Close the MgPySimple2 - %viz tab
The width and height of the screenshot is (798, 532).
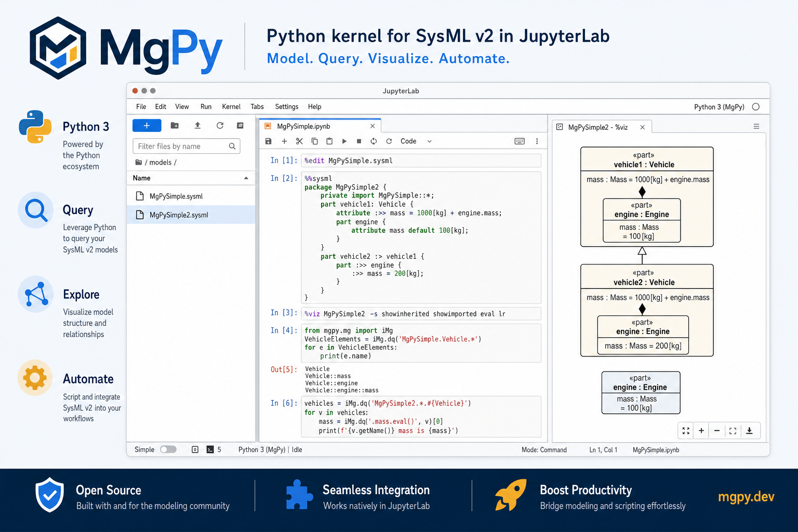click(643, 127)
